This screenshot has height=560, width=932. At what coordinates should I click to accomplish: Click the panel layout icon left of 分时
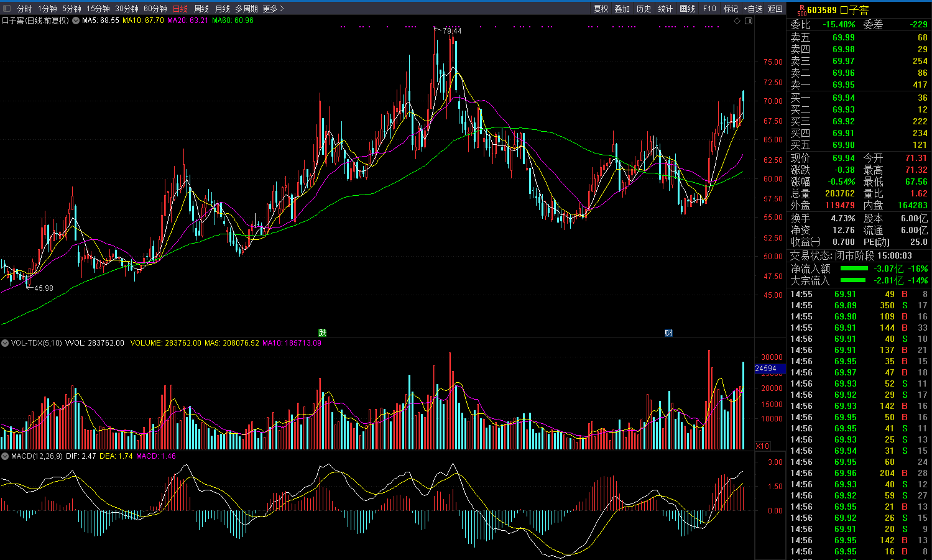(x=7, y=9)
